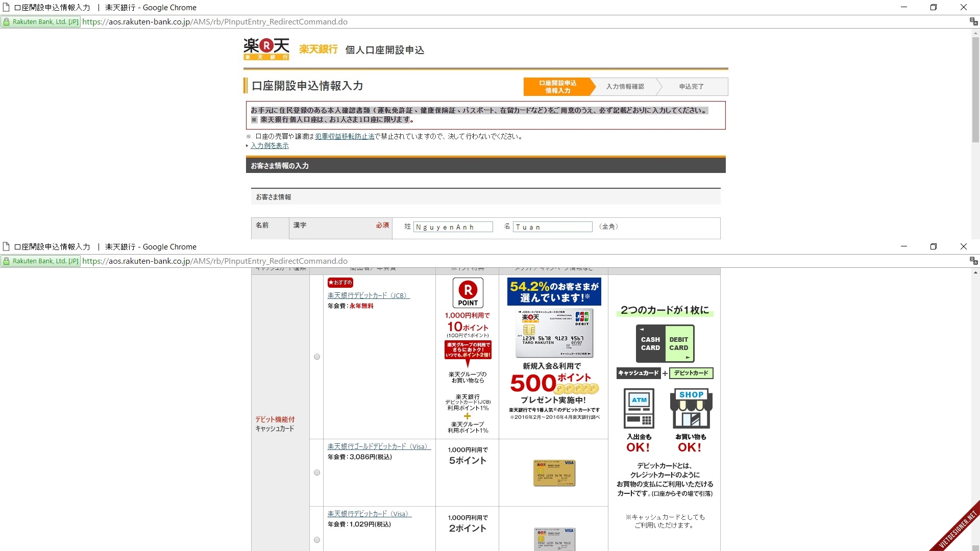The height and width of the screenshot is (551, 980).
Task: Click the top window vertical scrollbar thumb
Action: (x=975, y=89)
